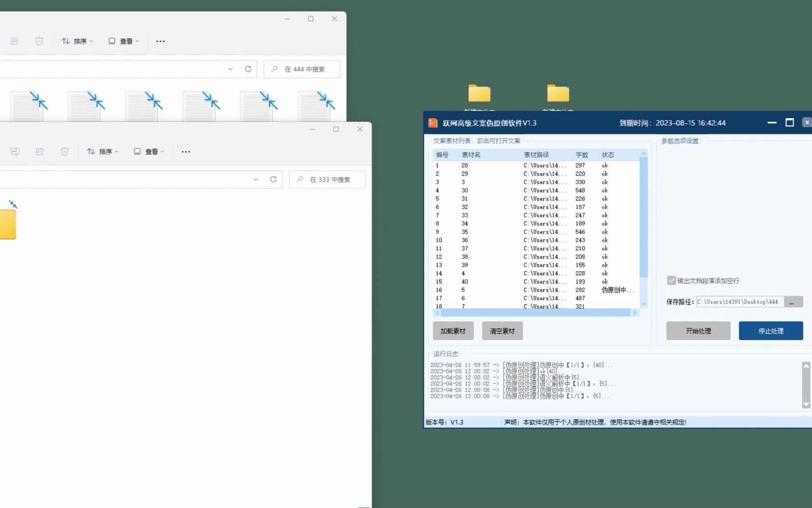This screenshot has width=812, height=508.
Task: Expand the address bar dropdown in the 444 window
Action: point(230,69)
